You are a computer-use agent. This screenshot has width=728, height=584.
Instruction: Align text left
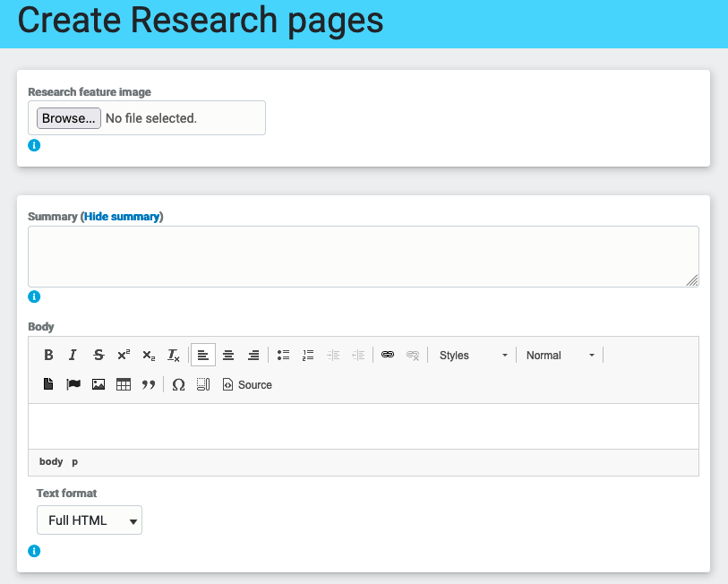pyautogui.click(x=203, y=355)
